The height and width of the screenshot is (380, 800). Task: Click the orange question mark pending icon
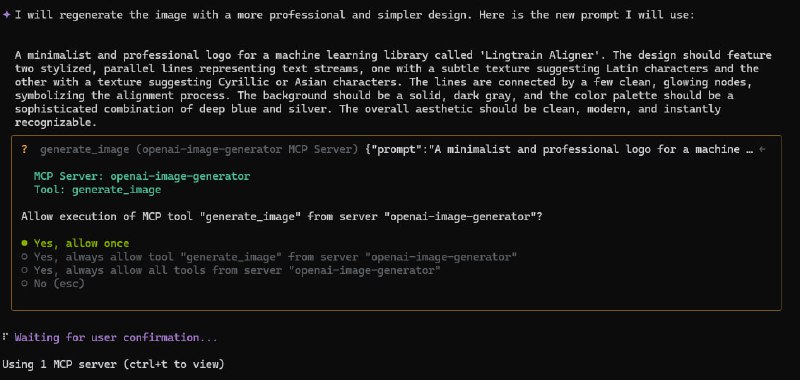[x=24, y=149]
